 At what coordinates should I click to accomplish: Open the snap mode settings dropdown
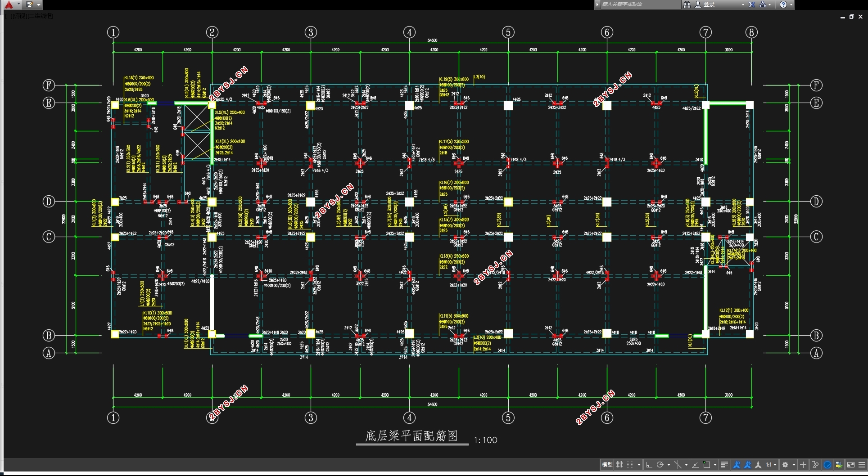pyautogui.click(x=639, y=465)
